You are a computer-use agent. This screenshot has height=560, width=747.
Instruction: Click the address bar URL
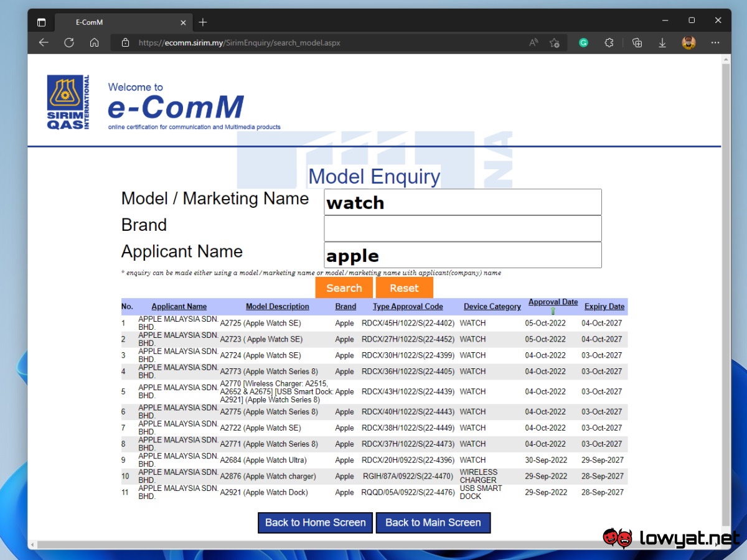240,43
